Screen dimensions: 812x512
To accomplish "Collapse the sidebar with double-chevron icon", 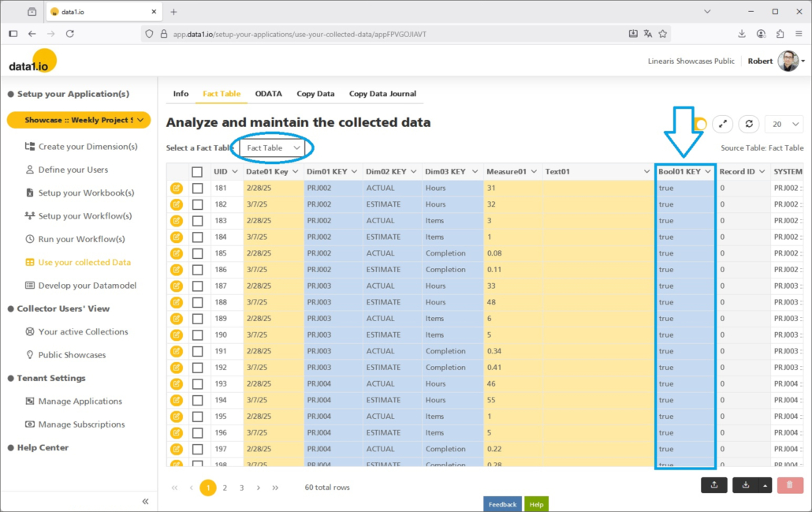I will tap(145, 502).
